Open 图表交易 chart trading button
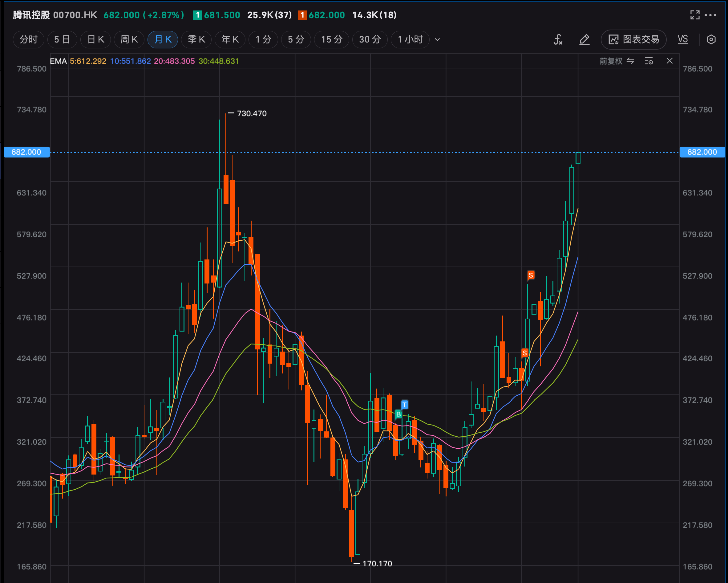The height and width of the screenshot is (583, 728). (633, 39)
